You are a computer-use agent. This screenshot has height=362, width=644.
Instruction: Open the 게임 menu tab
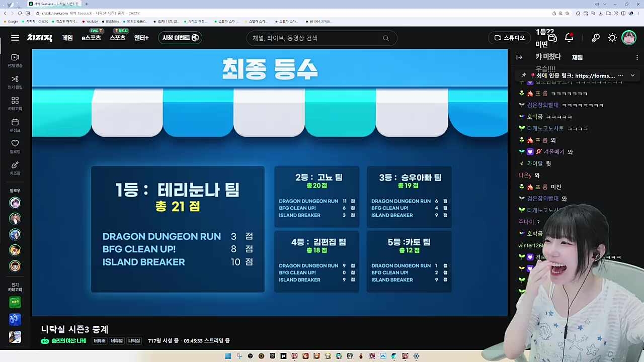[67, 38]
